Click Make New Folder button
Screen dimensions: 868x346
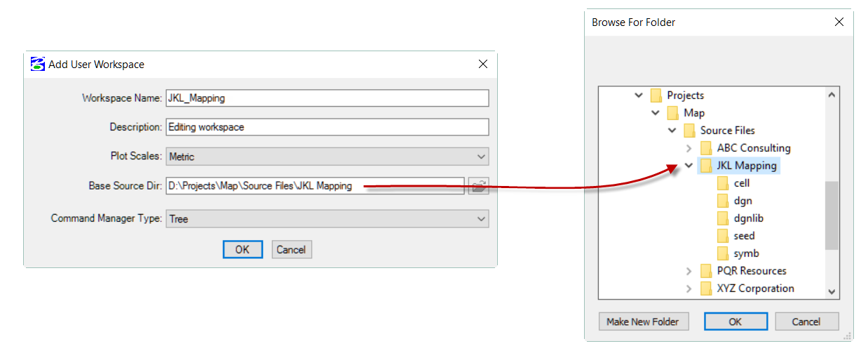click(x=643, y=321)
